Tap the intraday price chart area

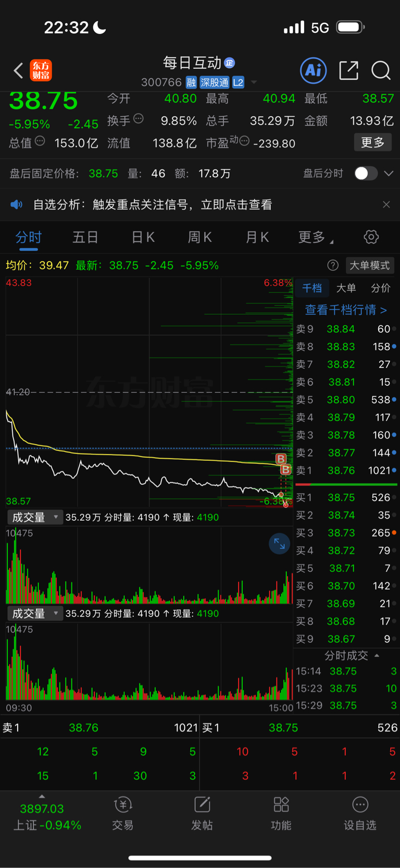(x=149, y=392)
